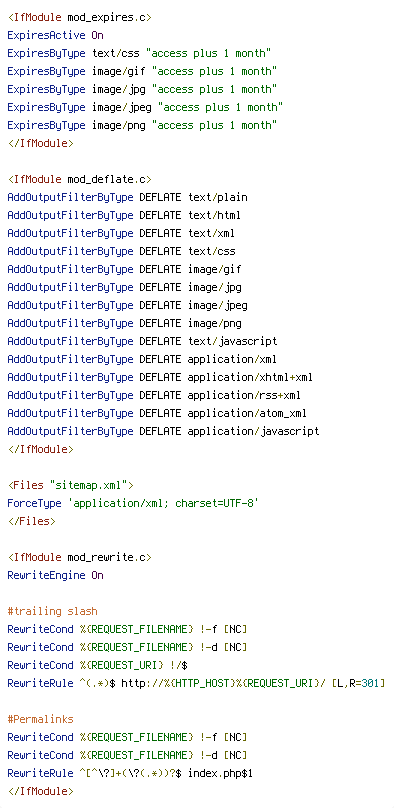
Task: Click the RewriteCond REQUEST_URI !/$ line
Action: click(x=97, y=666)
